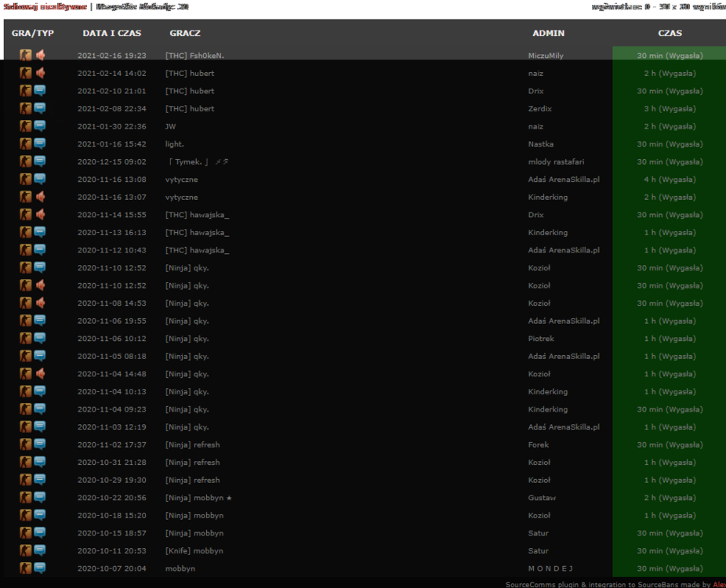Screen dimensions: 726x588
Task: Open player 'JW' row
Action: point(170,126)
